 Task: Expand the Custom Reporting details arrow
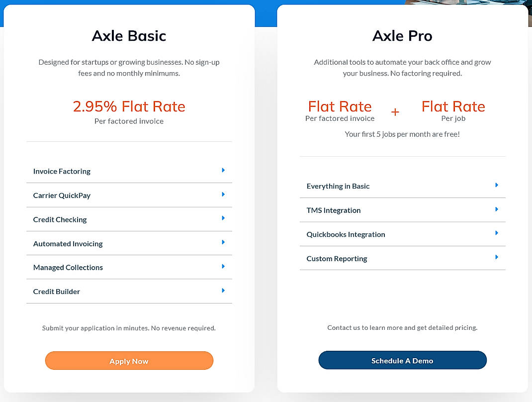[496, 257]
